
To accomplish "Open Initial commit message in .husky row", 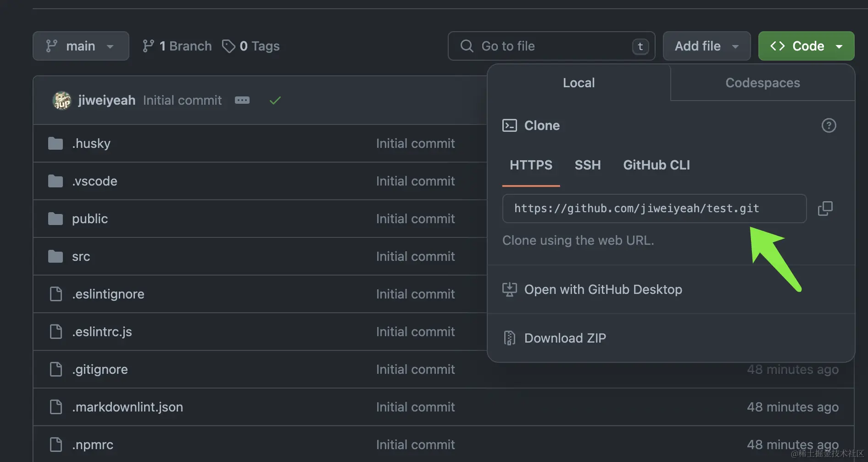I will (x=415, y=143).
